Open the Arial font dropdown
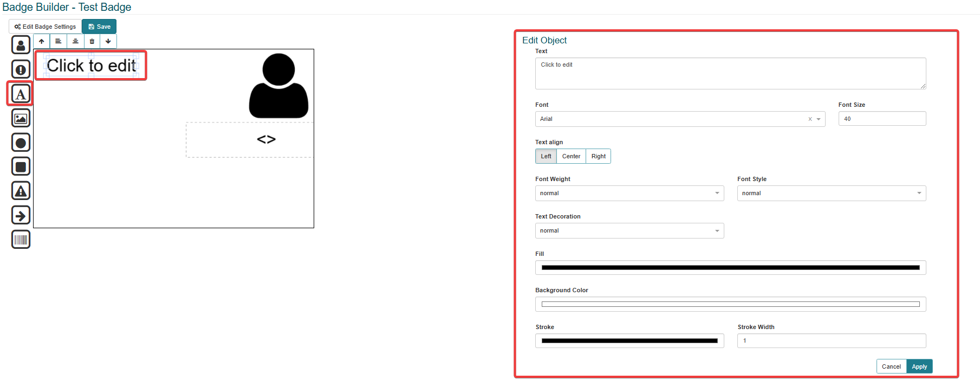980x386 pixels. [x=672, y=119]
